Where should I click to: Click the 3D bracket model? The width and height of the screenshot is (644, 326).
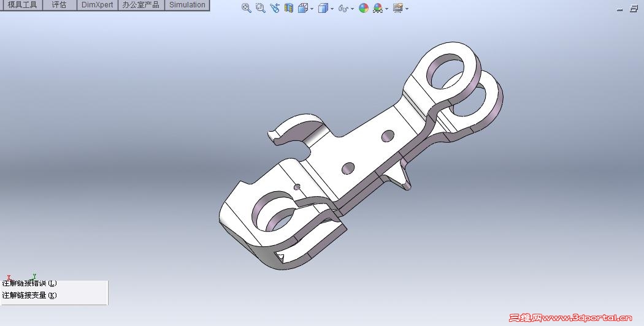click(361, 156)
